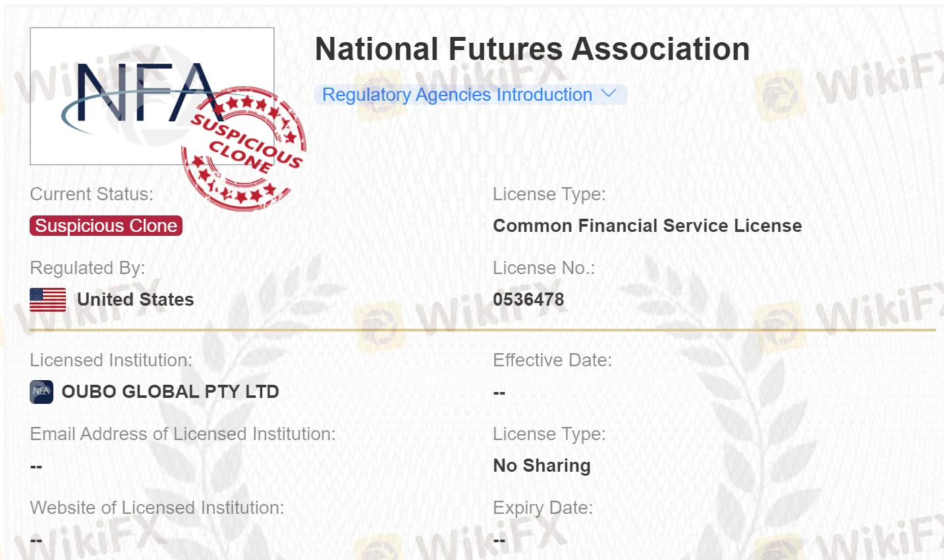Click the United States country label
The image size is (944, 560).
pyautogui.click(x=135, y=300)
